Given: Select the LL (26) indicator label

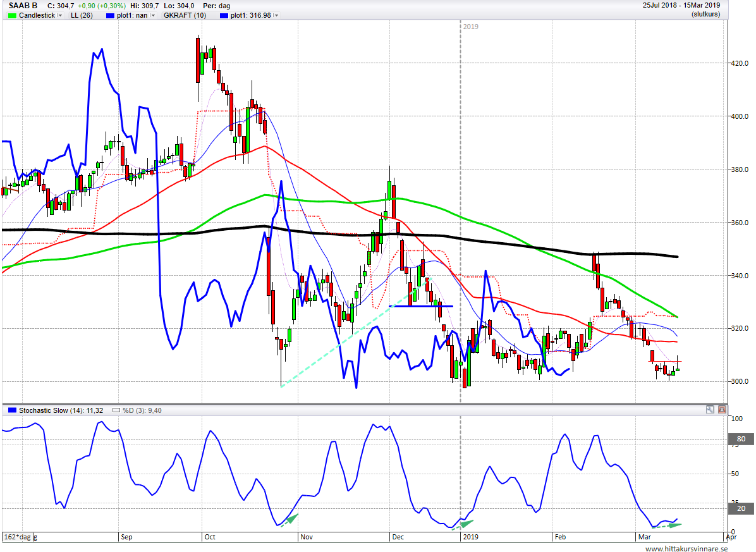Looking at the screenshot, I should click(82, 15).
